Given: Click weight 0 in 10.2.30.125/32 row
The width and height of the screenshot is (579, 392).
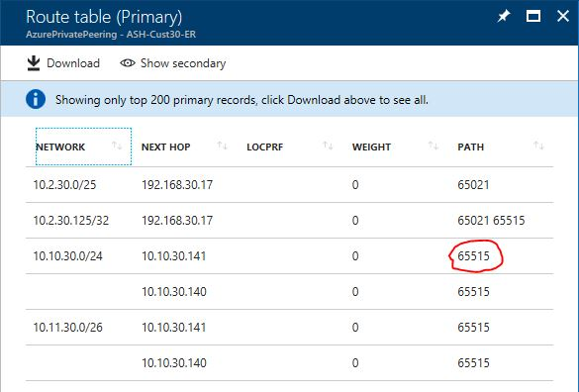Looking at the screenshot, I should click(x=355, y=221).
